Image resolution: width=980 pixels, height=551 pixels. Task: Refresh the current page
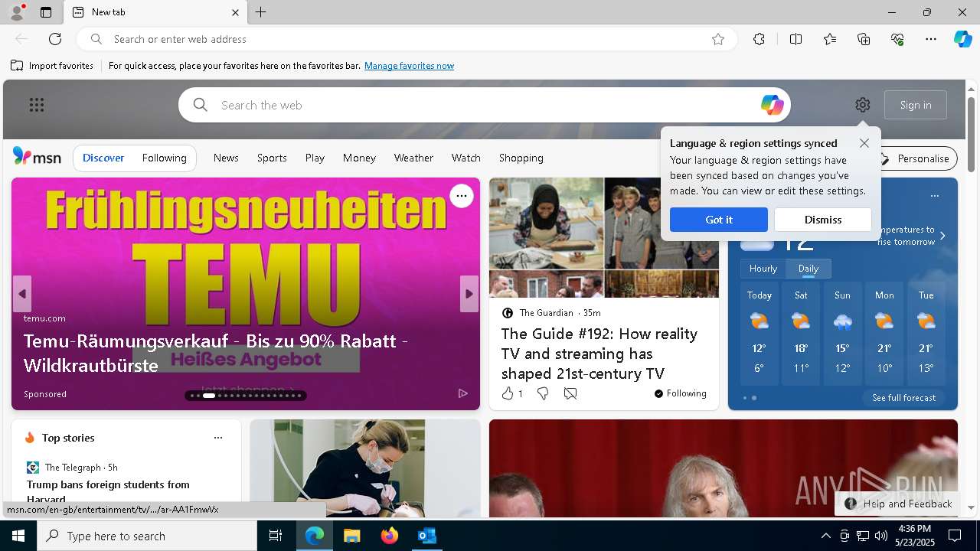55,39
